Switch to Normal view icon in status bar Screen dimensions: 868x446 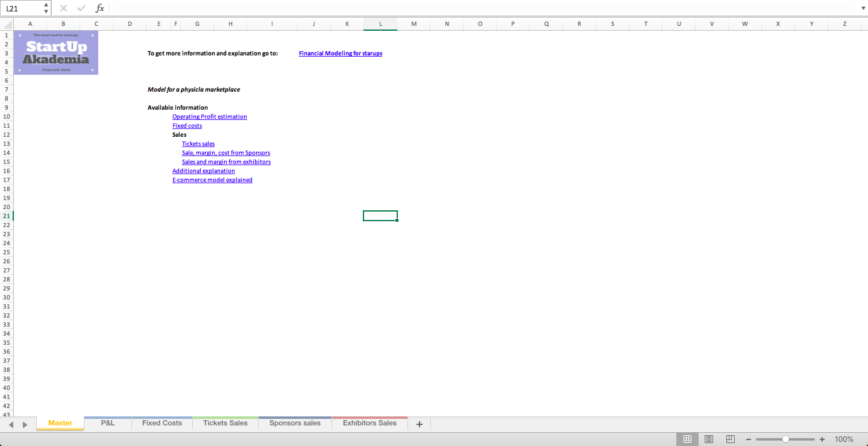pyautogui.click(x=687, y=439)
